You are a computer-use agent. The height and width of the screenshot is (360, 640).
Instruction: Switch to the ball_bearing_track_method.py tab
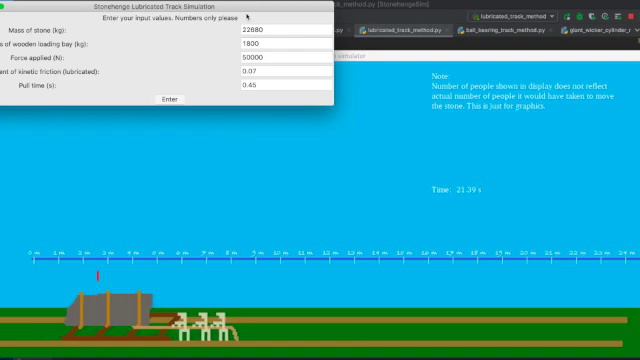[504, 30]
